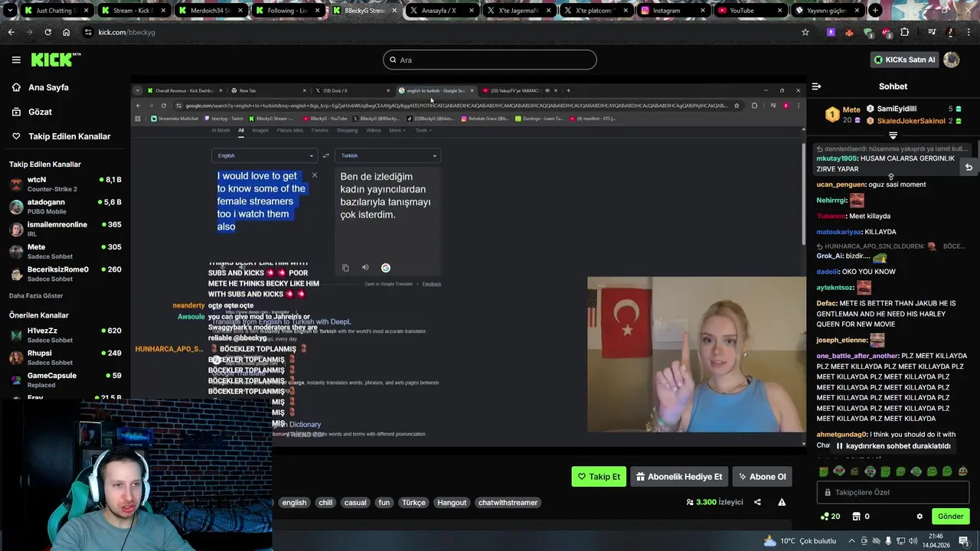980x551 pixels.
Task: Open Mete channel in sidebar
Action: tap(65, 252)
